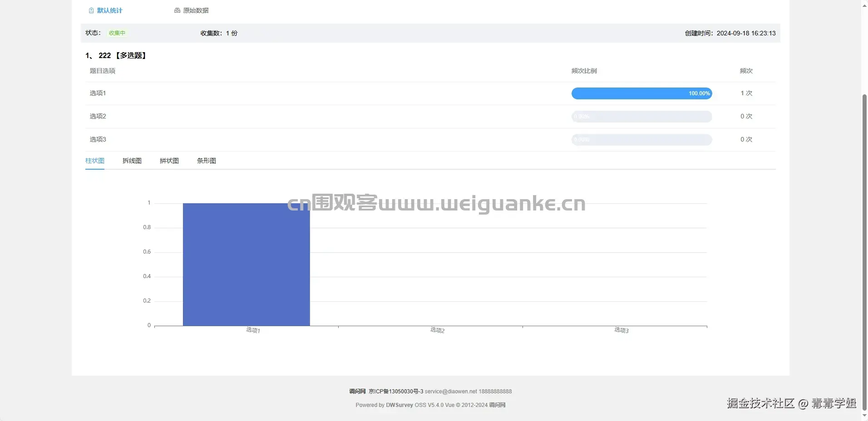
Task: Click the service@diaowen.net email text
Action: pyautogui.click(x=451, y=392)
